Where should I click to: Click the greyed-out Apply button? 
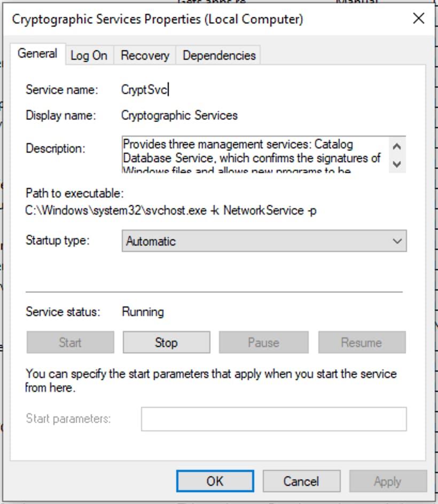(x=388, y=481)
